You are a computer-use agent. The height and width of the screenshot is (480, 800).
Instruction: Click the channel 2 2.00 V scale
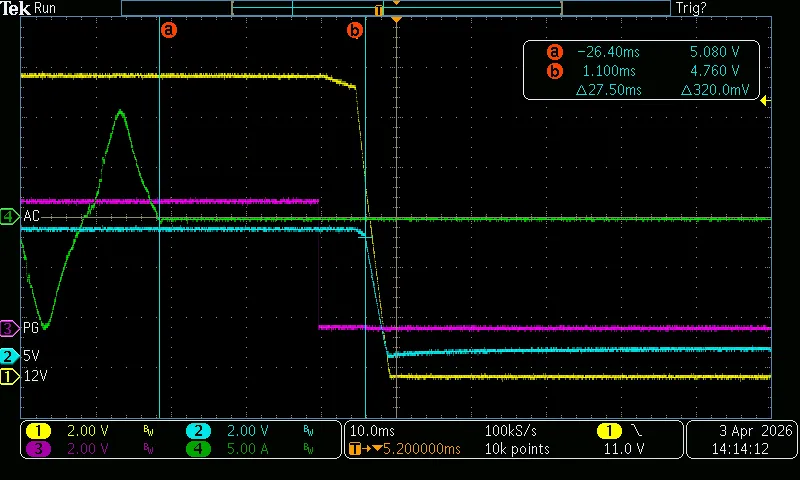point(247,431)
